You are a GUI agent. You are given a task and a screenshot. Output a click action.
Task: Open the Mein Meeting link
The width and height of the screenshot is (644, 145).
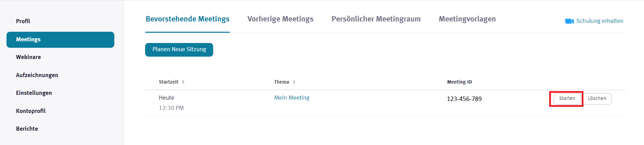click(292, 98)
